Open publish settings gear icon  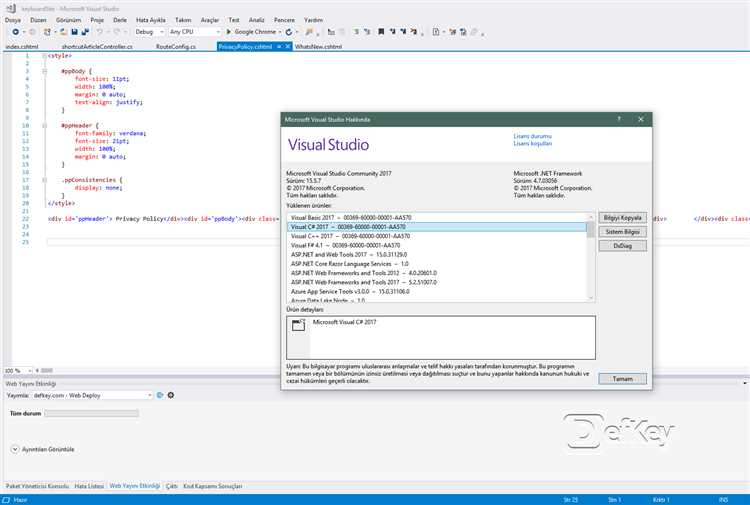(171, 395)
